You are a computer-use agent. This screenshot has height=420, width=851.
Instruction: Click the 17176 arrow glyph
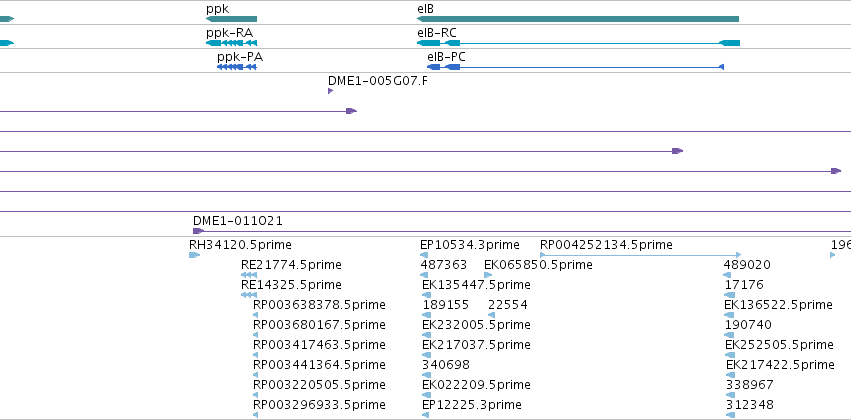[729, 295]
